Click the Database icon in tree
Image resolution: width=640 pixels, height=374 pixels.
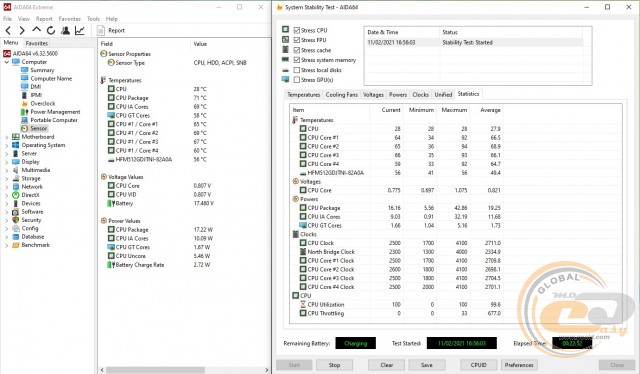pyautogui.click(x=16, y=237)
